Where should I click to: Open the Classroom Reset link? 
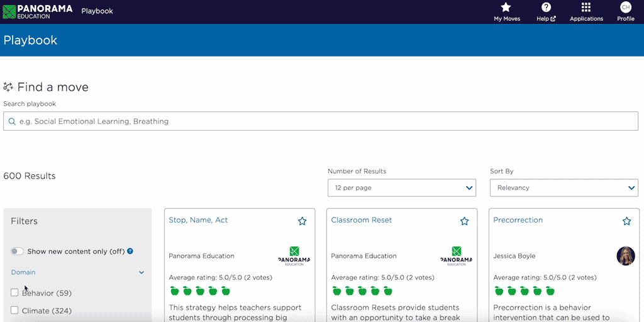[x=361, y=220]
